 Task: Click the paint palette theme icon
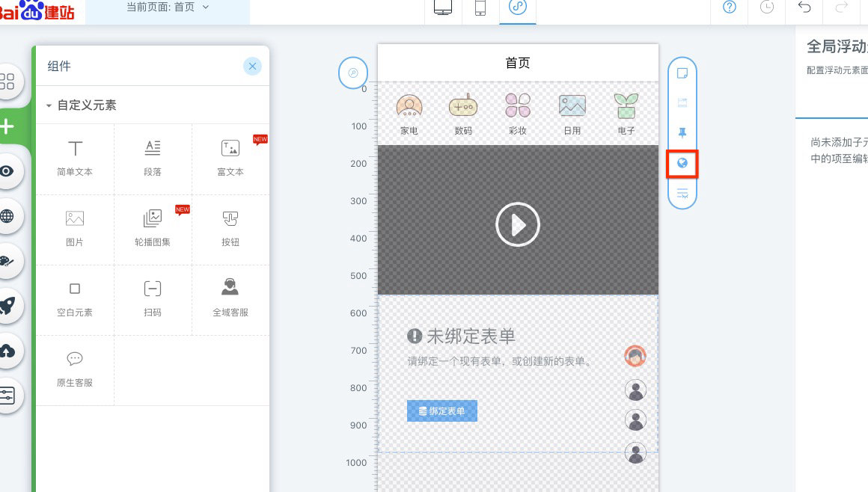8,261
